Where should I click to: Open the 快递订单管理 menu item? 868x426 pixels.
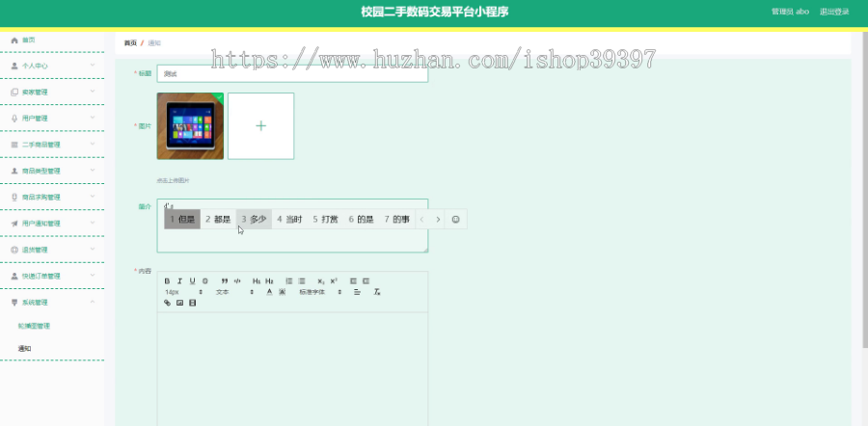tap(52, 276)
